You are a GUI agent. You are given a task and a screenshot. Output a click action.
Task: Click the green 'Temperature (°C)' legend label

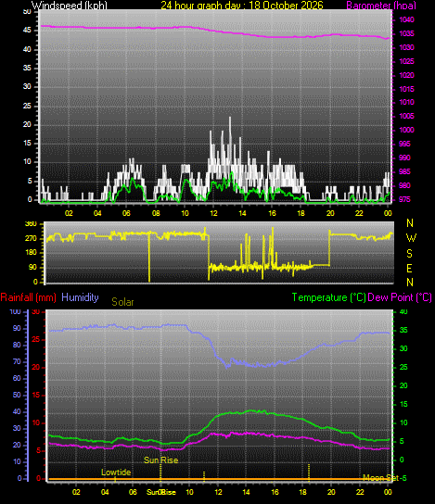[x=329, y=297]
